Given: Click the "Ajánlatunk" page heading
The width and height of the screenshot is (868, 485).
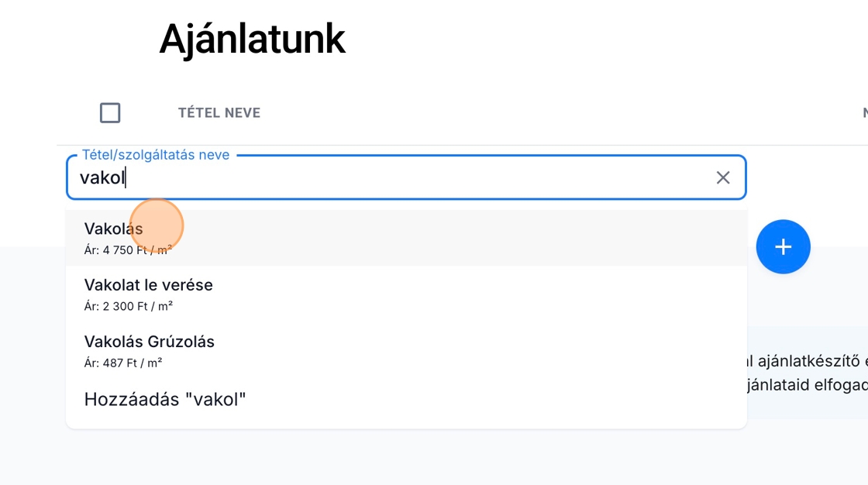Looking at the screenshot, I should pyautogui.click(x=252, y=39).
